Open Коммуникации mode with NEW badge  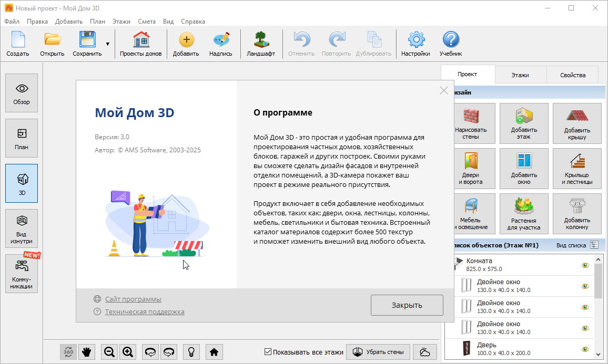click(22, 274)
